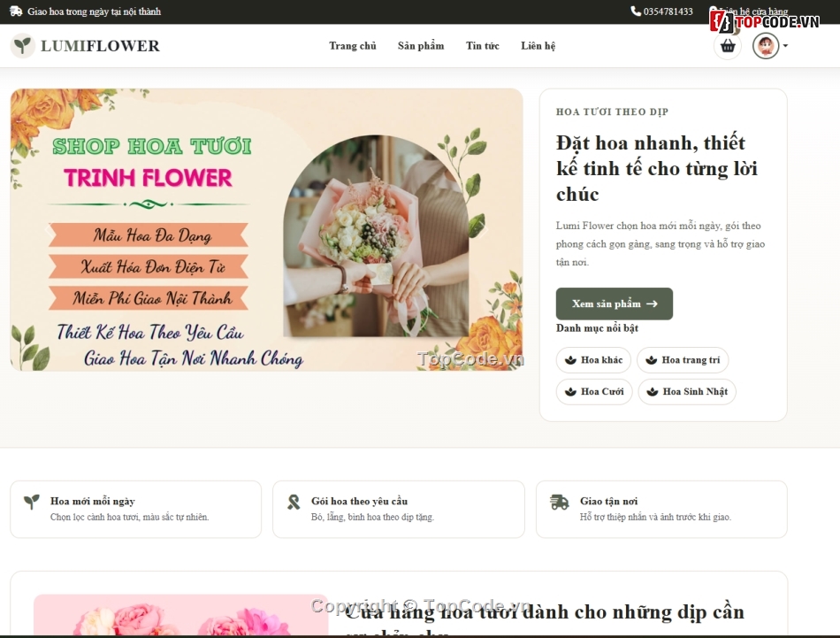Image resolution: width=840 pixels, height=638 pixels.
Task: Click the LumiFlower leaf logo icon
Action: 22,46
